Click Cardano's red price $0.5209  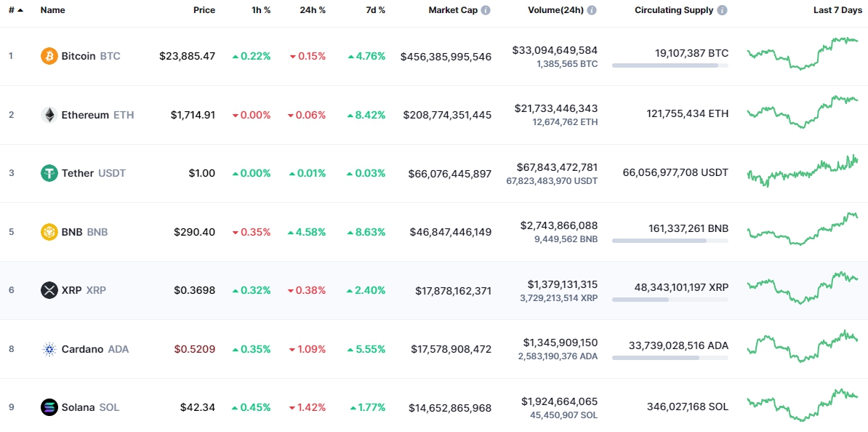[195, 349]
